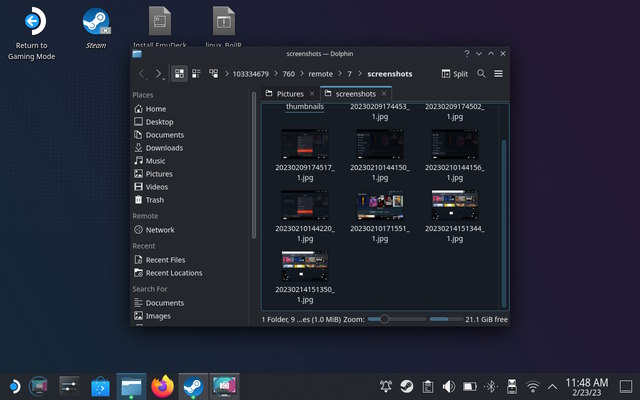Expand the chevron before screenshots breadcrumb
The height and width of the screenshot is (400, 640).
360,74
